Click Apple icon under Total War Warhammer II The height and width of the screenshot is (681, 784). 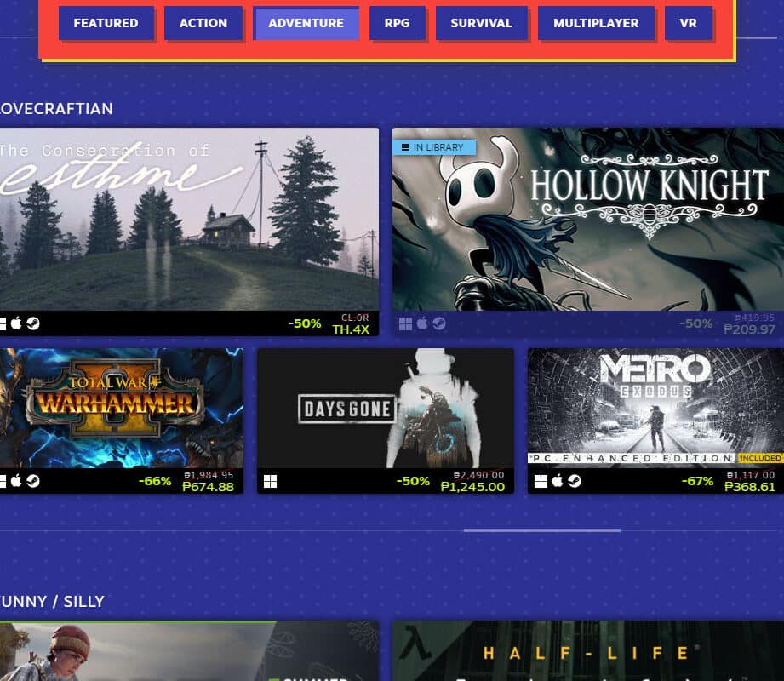click(16, 481)
